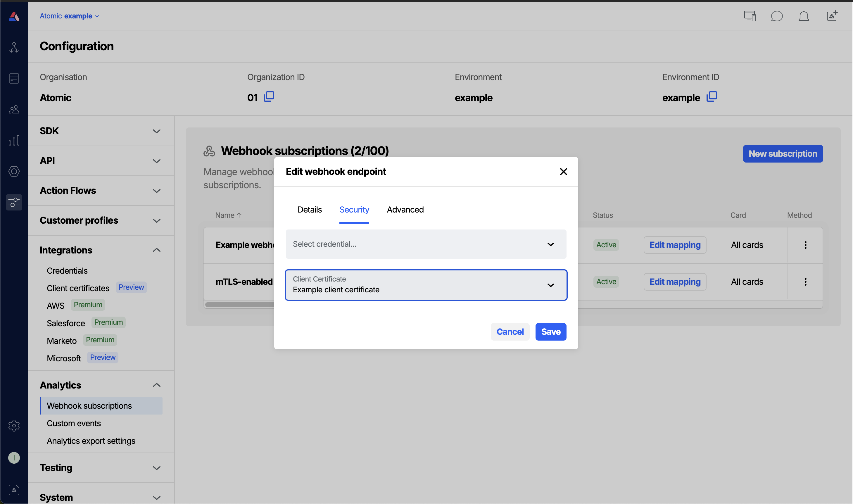
Task: Open the settings gear in the sidebar
Action: pos(13,426)
